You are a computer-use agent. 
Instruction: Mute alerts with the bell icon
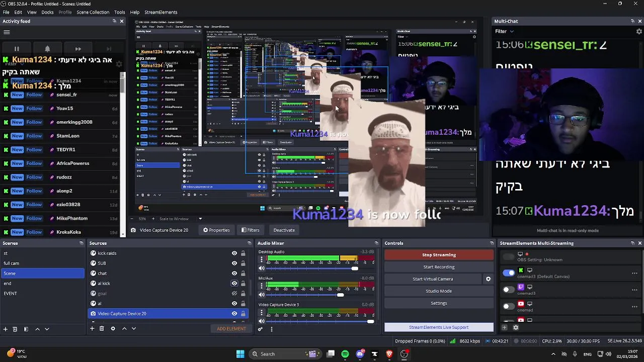[x=47, y=49]
